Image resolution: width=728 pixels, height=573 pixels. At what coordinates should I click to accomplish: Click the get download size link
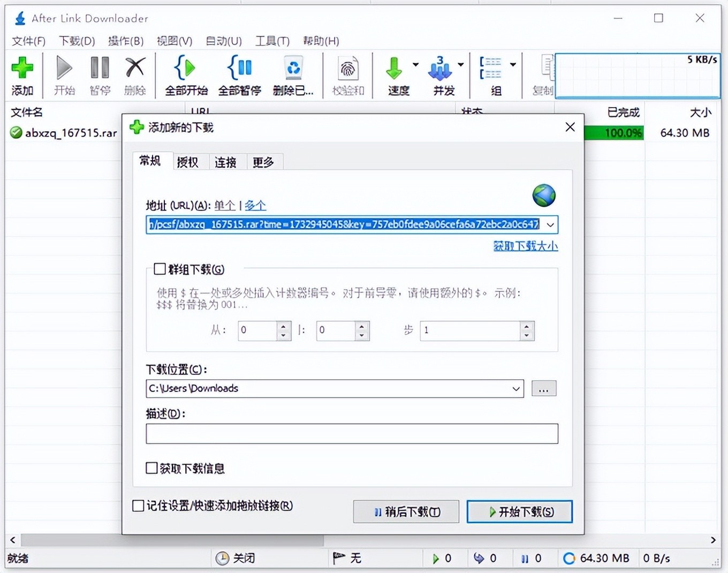pos(526,246)
